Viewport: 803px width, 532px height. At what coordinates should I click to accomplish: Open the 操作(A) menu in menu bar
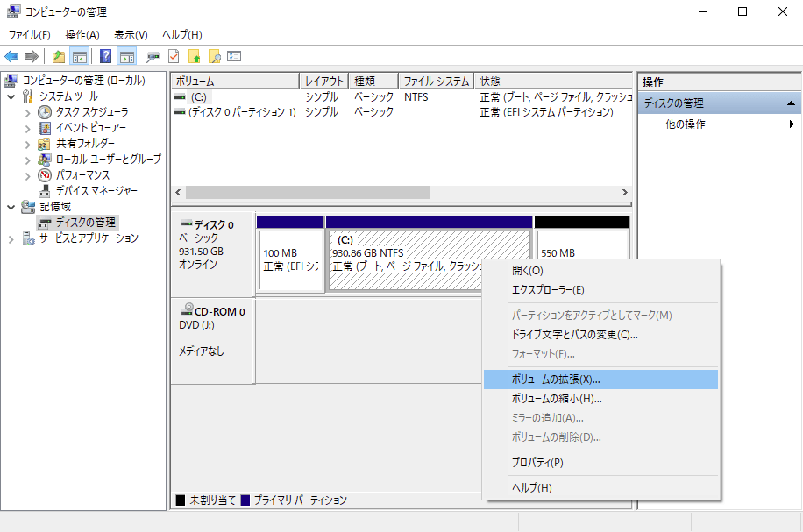pos(82,34)
